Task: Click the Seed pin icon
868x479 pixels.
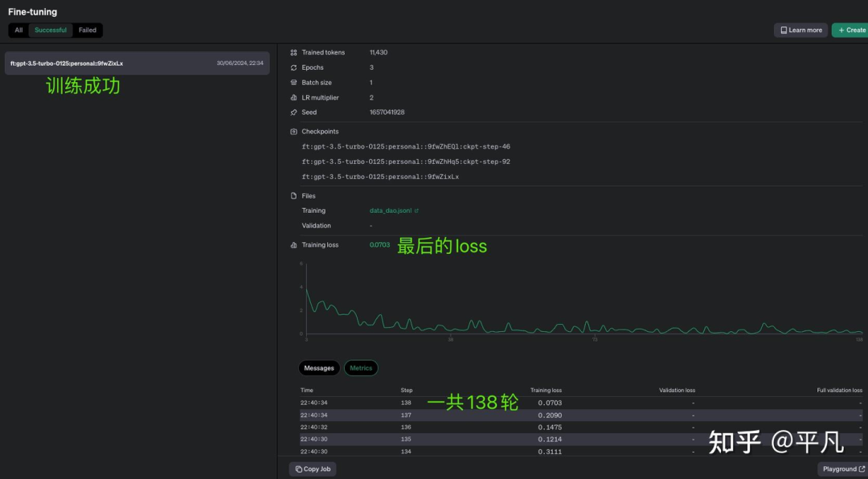Action: click(293, 113)
